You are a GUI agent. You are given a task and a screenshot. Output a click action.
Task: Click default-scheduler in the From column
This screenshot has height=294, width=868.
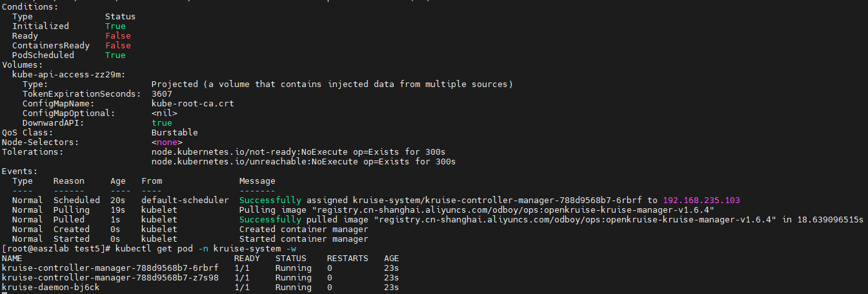click(185, 201)
